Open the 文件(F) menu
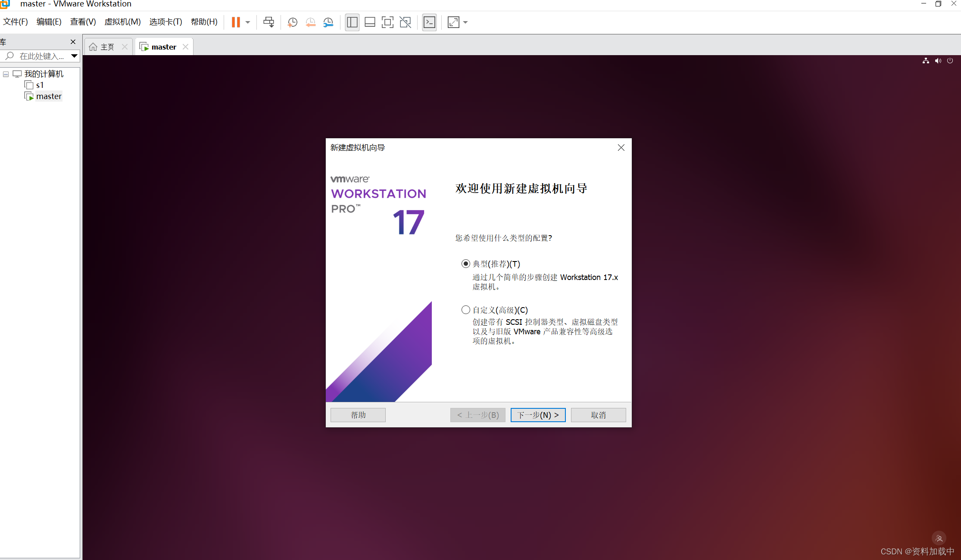This screenshot has width=961, height=560. coord(16,22)
